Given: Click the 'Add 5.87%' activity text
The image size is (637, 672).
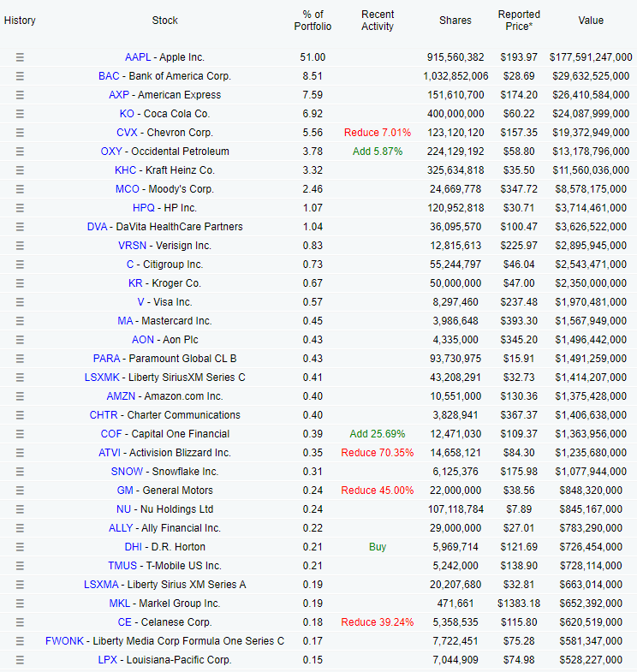Looking at the screenshot, I should pos(378,152).
